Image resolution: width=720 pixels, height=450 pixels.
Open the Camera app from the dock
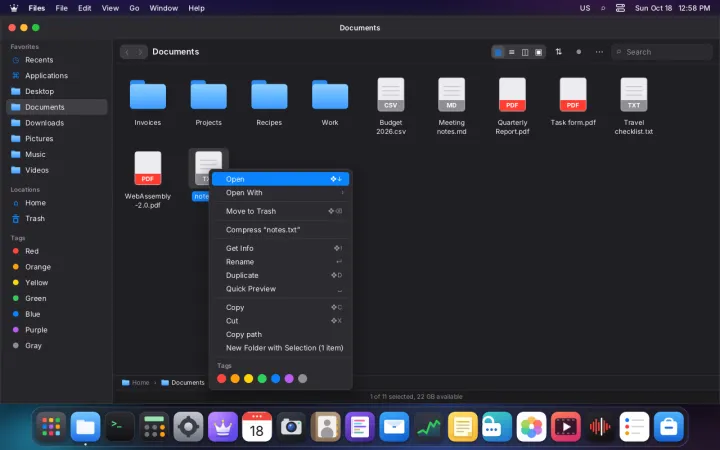coord(291,427)
